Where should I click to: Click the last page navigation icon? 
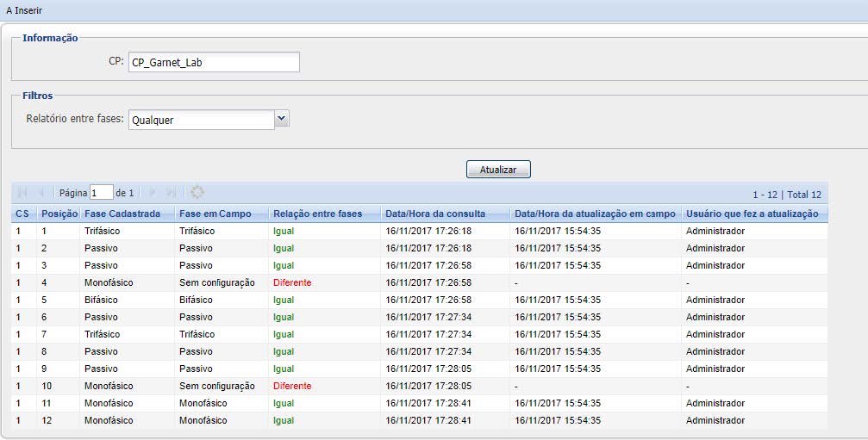click(x=171, y=193)
